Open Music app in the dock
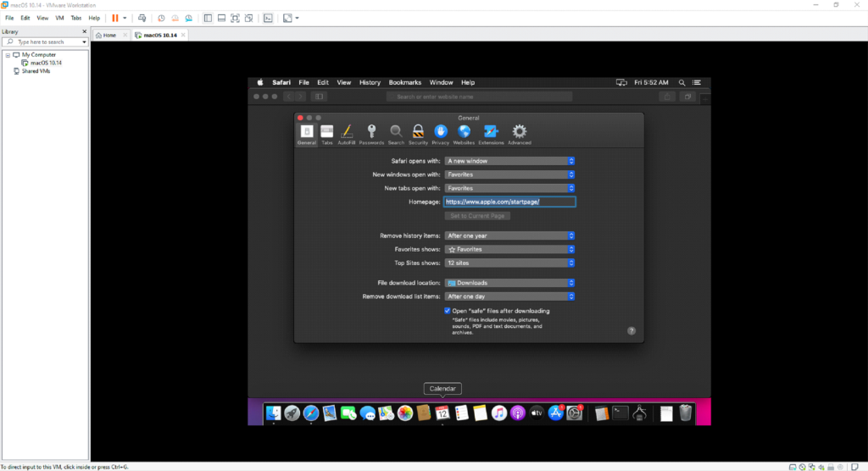The height and width of the screenshot is (471, 868). (x=498, y=413)
